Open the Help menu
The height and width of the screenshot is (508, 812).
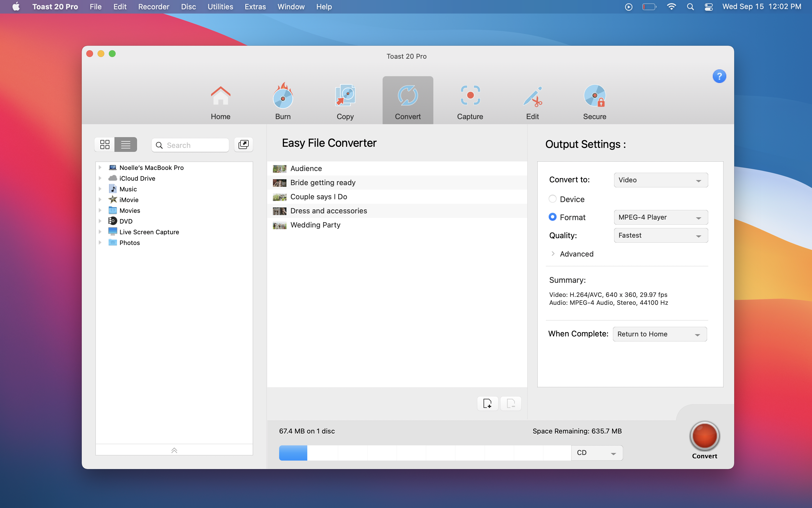[324, 7]
